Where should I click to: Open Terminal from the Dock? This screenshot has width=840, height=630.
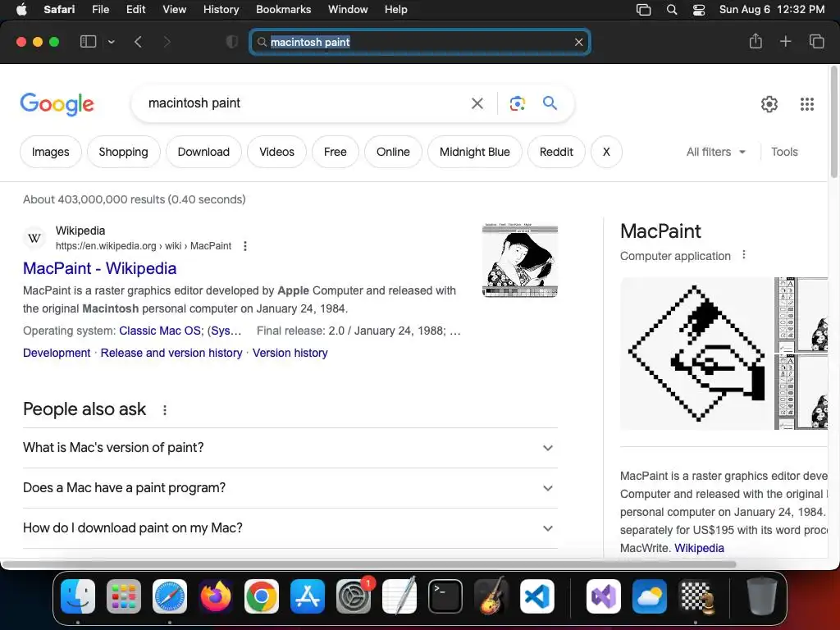point(445,596)
